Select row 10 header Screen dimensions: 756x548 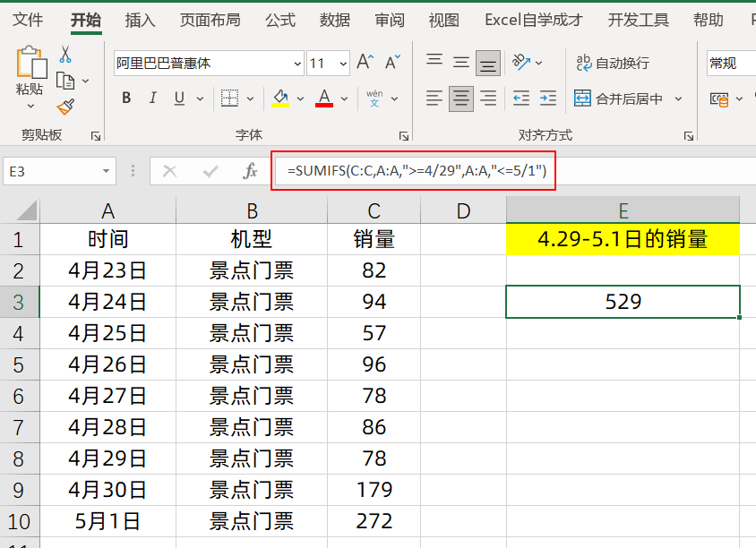(20, 521)
